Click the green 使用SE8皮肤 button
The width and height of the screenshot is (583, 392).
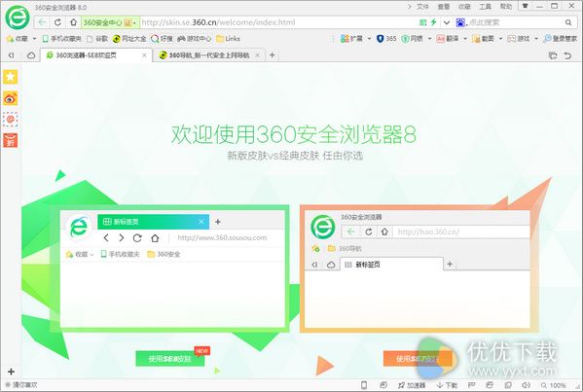[x=170, y=359]
